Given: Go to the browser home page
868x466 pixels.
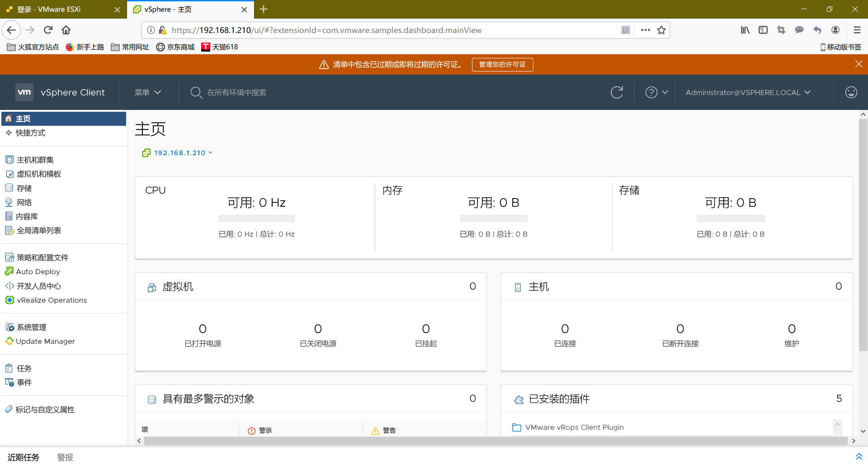Looking at the screenshot, I should pyautogui.click(x=66, y=30).
